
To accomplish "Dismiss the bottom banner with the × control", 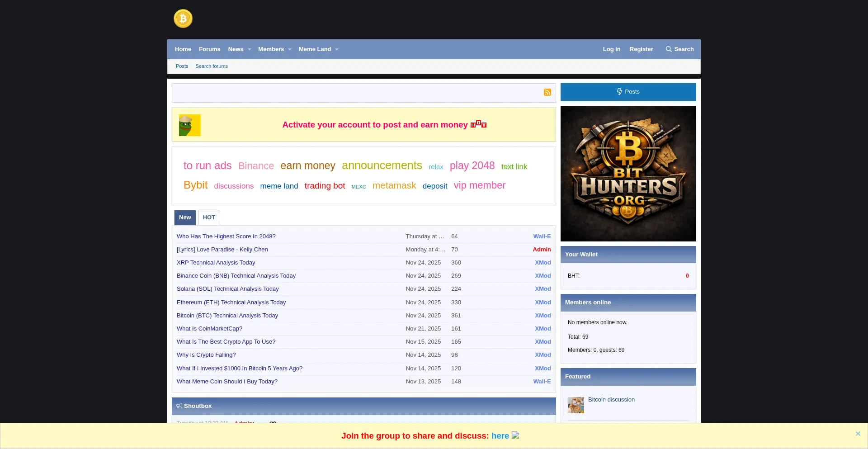I will (x=858, y=433).
